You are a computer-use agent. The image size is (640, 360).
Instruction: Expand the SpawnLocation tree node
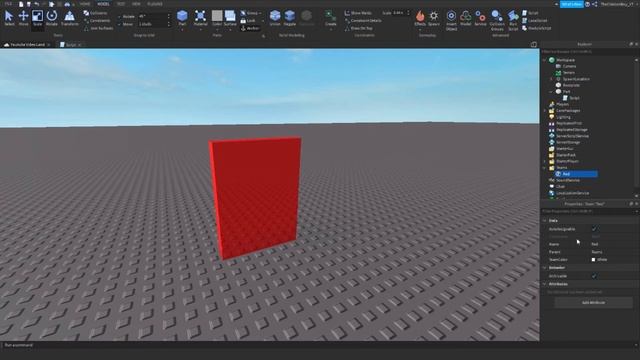click(551, 79)
